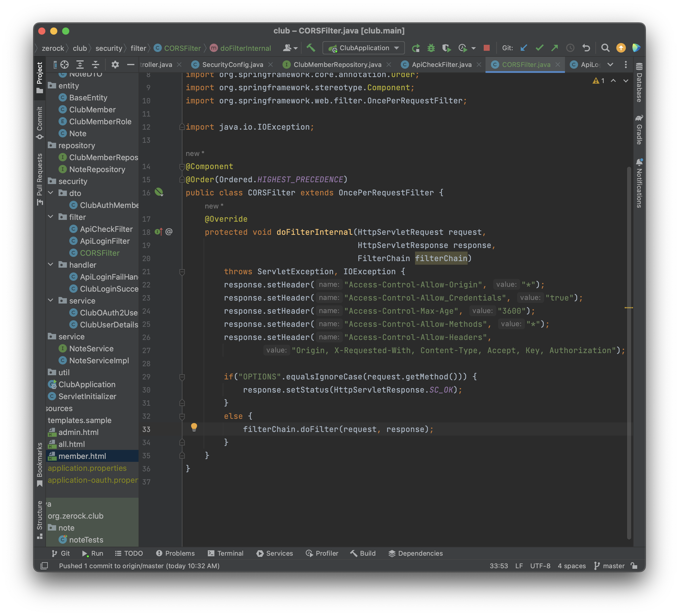
Task: Go to previous highlighted error arrow
Action: (613, 81)
